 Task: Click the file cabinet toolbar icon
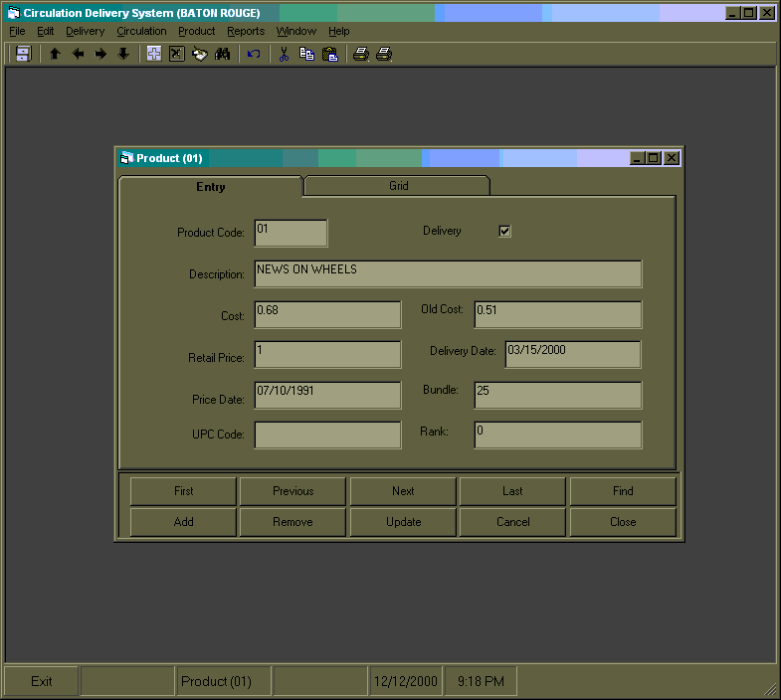[23, 54]
